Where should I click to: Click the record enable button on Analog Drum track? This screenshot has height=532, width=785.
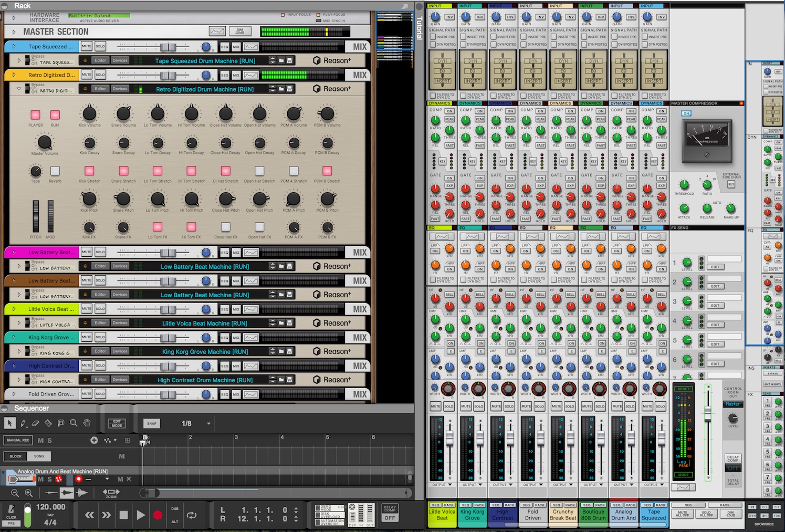79,479
